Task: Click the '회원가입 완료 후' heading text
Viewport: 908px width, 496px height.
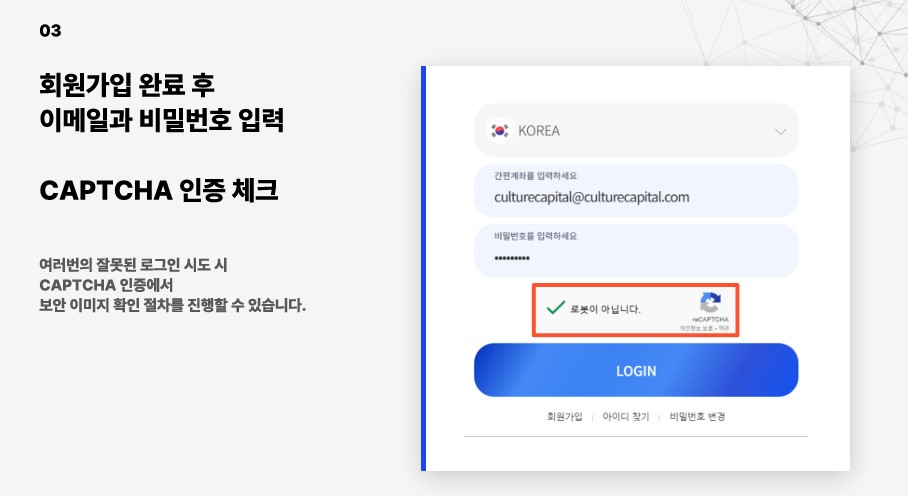Action: pos(127,85)
